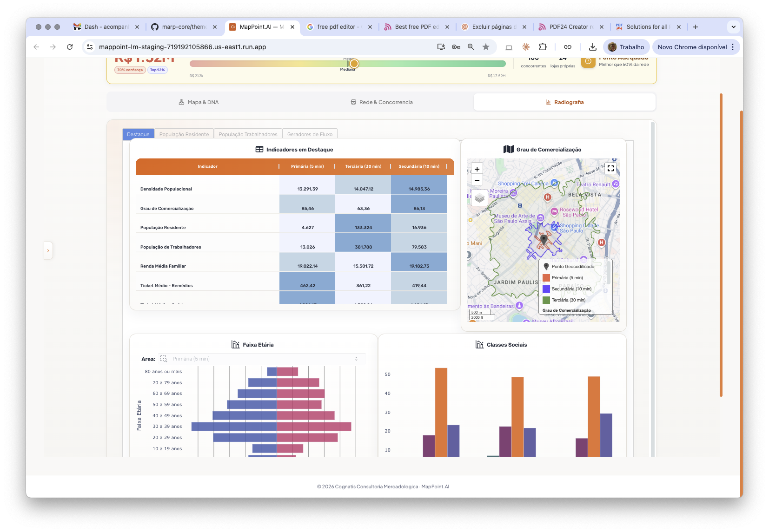The width and height of the screenshot is (769, 532).
Task: Click the Claude extension starburst icon
Action: [526, 47]
